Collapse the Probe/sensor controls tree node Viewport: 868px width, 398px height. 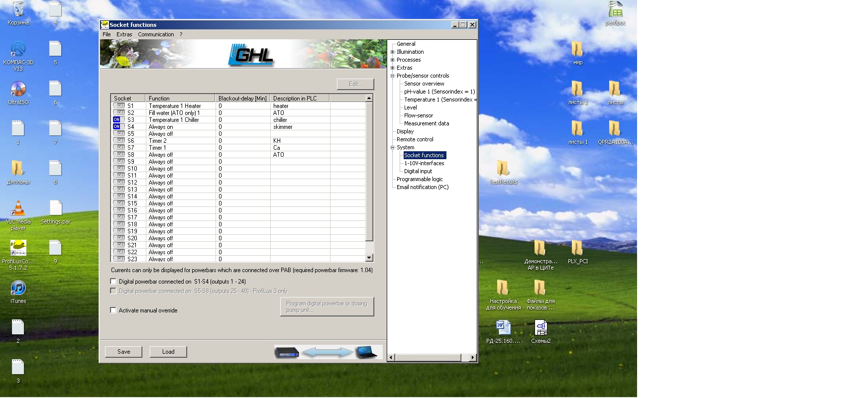392,76
